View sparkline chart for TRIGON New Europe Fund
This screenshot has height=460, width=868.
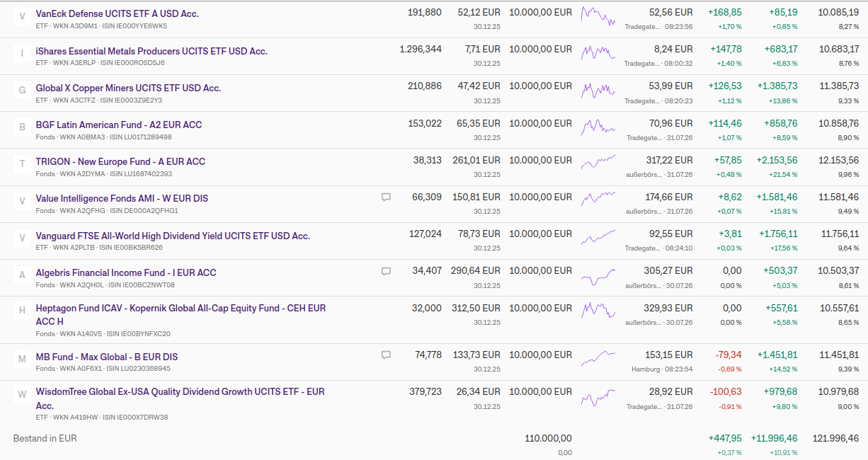pyautogui.click(x=598, y=162)
